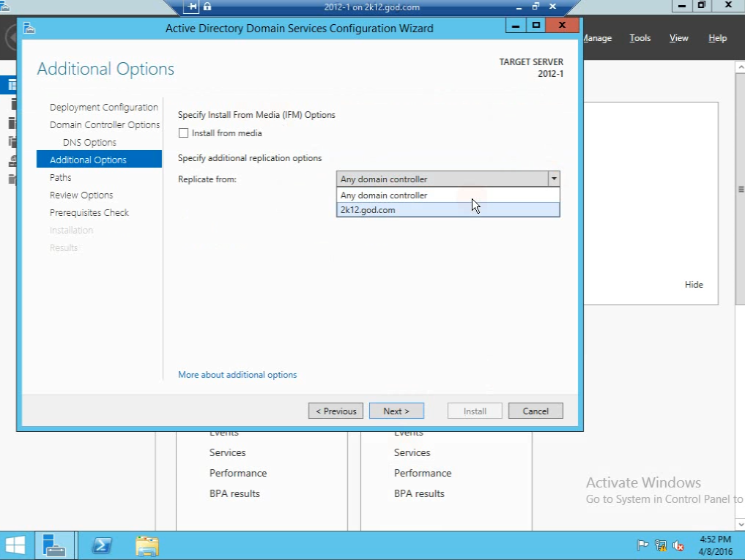Open Performance in the right server tile
This screenshot has height=560, width=745.
(423, 473)
